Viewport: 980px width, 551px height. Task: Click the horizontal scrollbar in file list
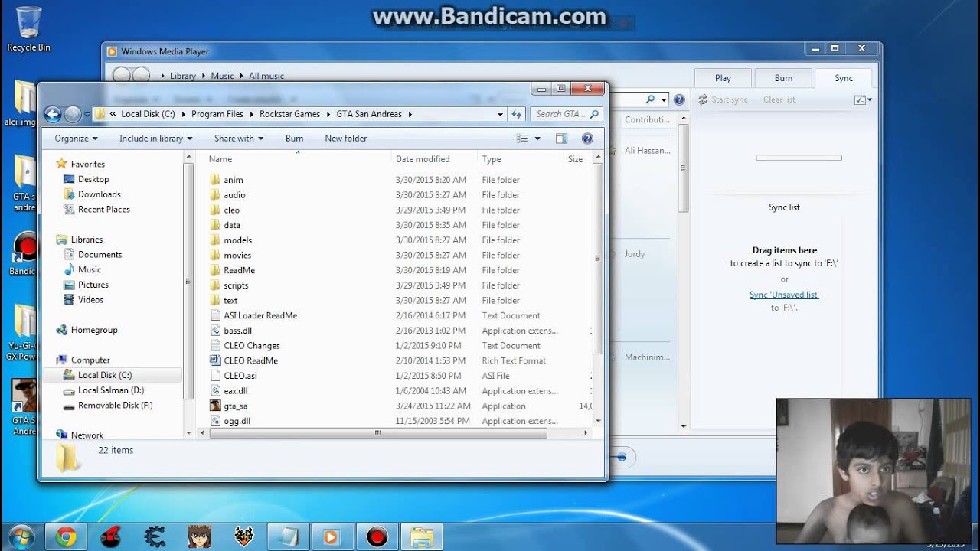tap(377, 433)
